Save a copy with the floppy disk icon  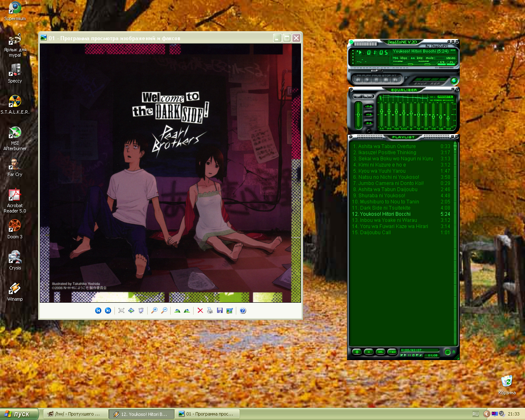coord(220,310)
